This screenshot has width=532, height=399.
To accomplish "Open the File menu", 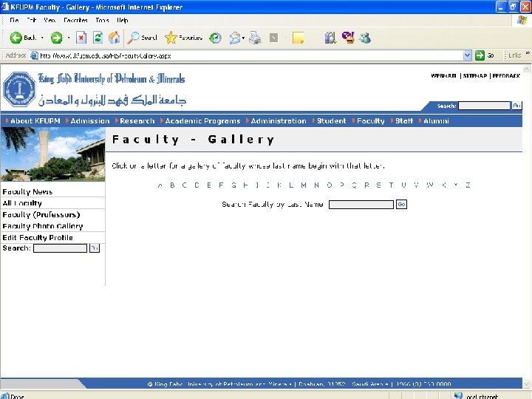I will [x=14, y=21].
